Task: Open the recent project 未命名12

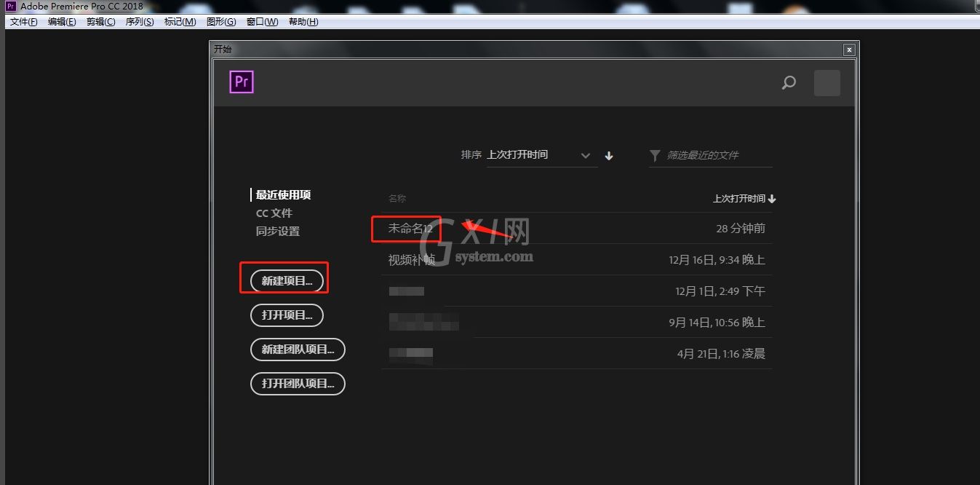Action: pos(410,229)
